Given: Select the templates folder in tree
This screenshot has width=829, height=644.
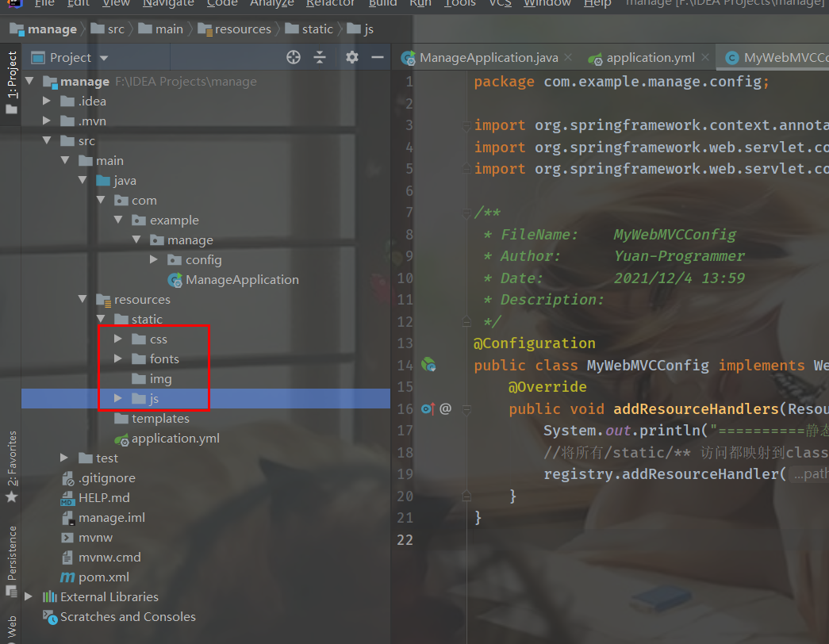Looking at the screenshot, I should point(152,419).
